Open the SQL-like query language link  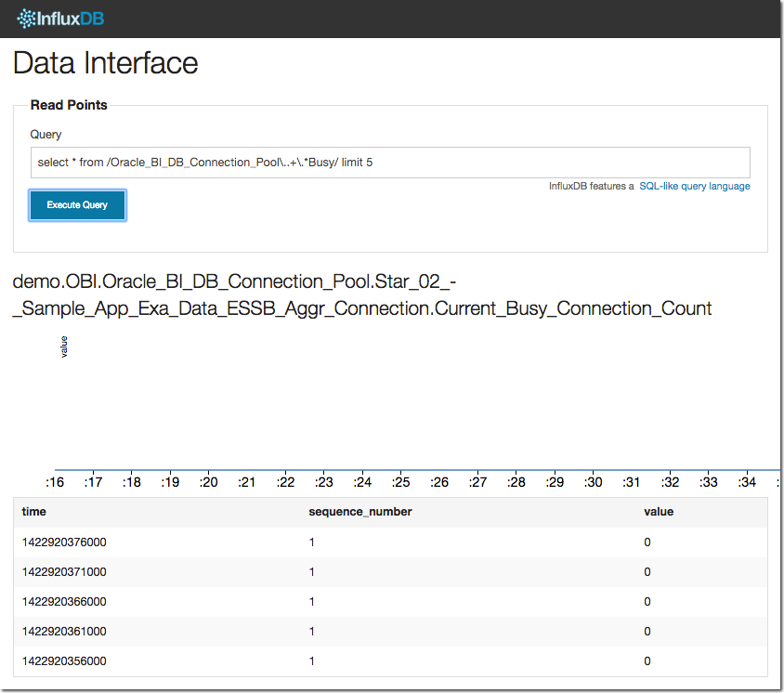click(694, 187)
